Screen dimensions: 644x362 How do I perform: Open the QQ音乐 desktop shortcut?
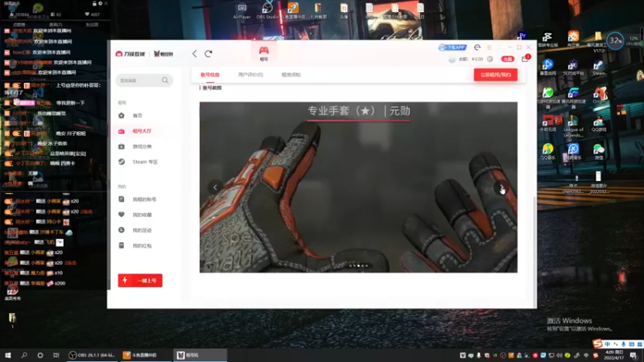click(x=547, y=151)
